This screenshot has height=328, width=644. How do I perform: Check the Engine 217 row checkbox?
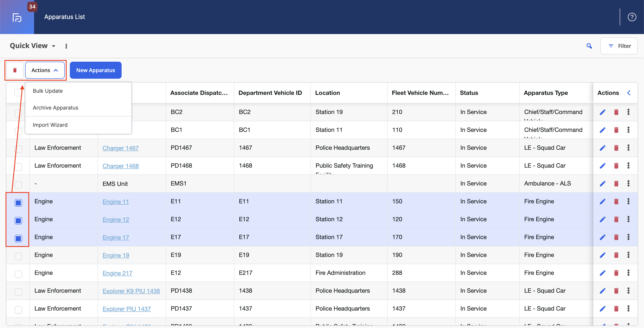tap(18, 274)
